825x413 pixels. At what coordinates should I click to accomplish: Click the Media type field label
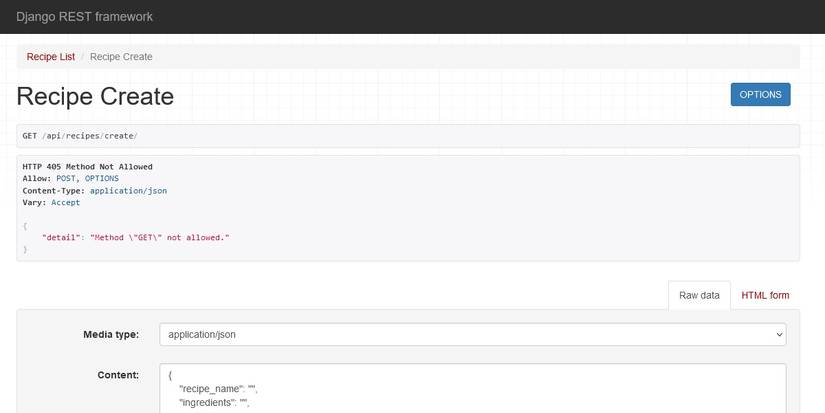tap(110, 334)
